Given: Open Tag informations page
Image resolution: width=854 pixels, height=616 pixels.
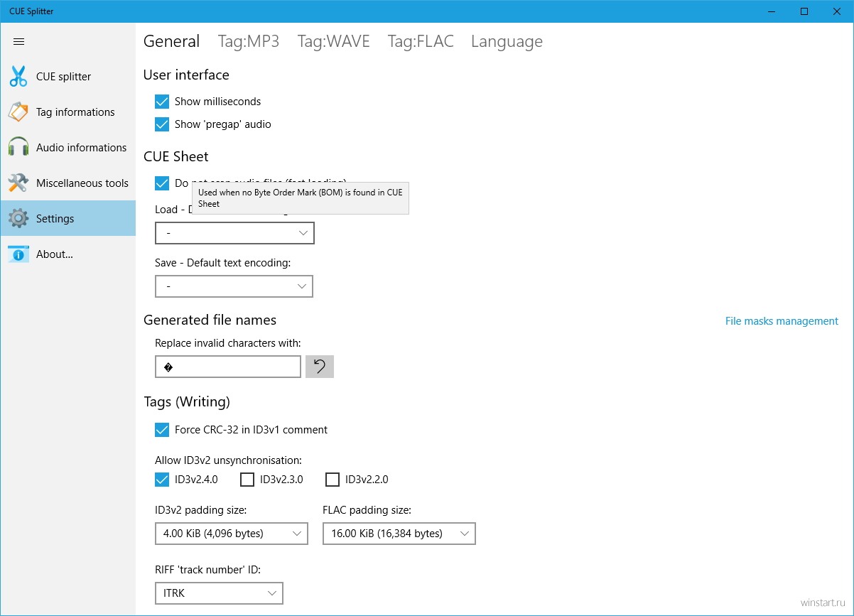Looking at the screenshot, I should [68, 112].
